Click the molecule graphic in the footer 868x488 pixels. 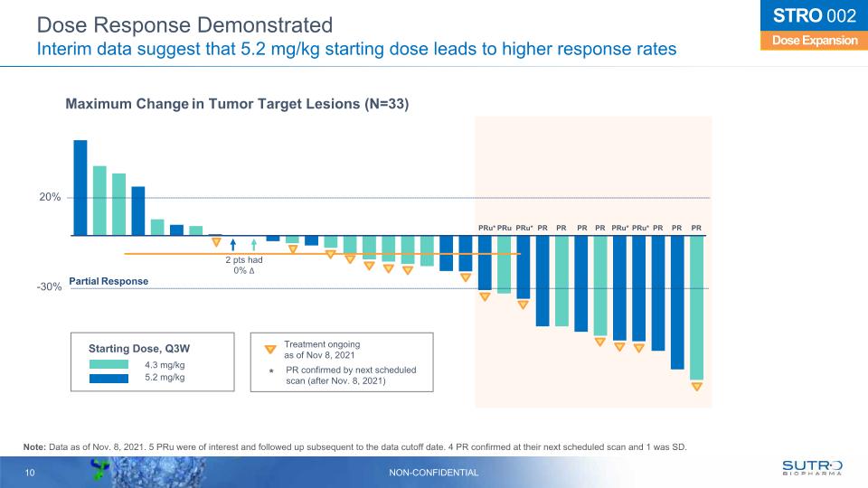[102, 470]
